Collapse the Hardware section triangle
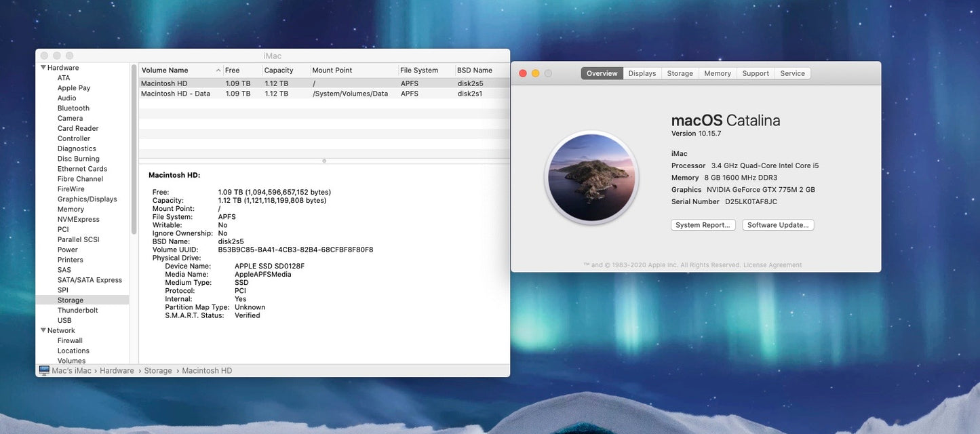 [x=43, y=67]
